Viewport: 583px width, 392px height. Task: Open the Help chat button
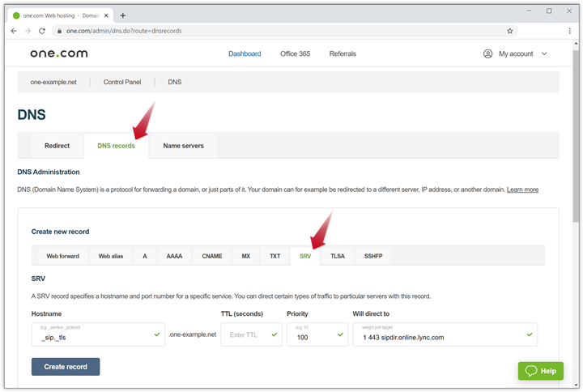(x=540, y=371)
